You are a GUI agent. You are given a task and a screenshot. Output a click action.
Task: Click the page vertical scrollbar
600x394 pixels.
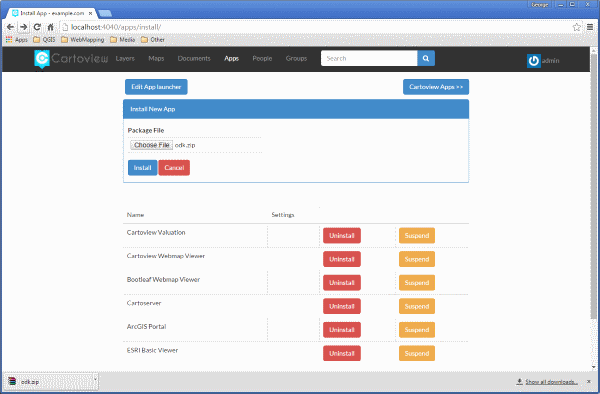(593, 186)
